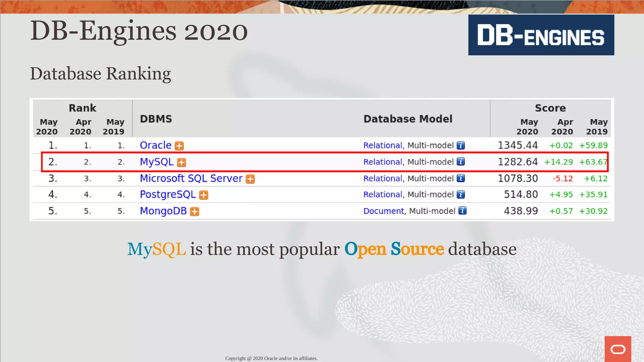Click the red Oracle logo badge

618,349
